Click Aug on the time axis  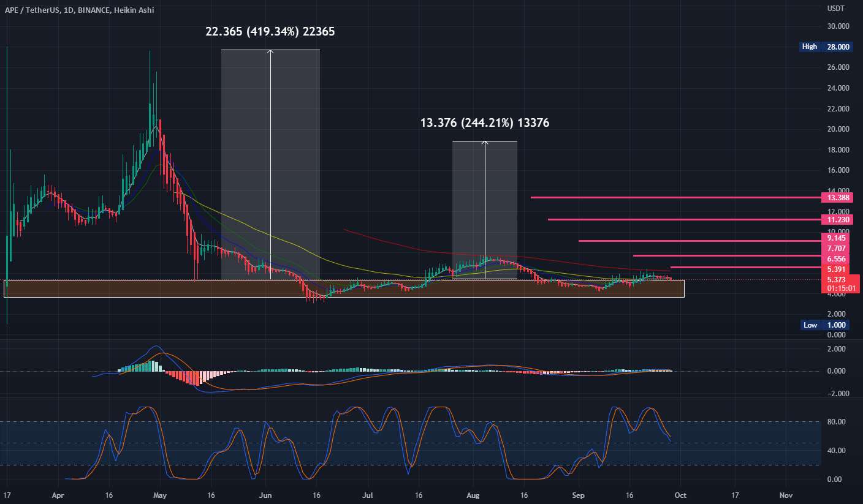pyautogui.click(x=473, y=494)
